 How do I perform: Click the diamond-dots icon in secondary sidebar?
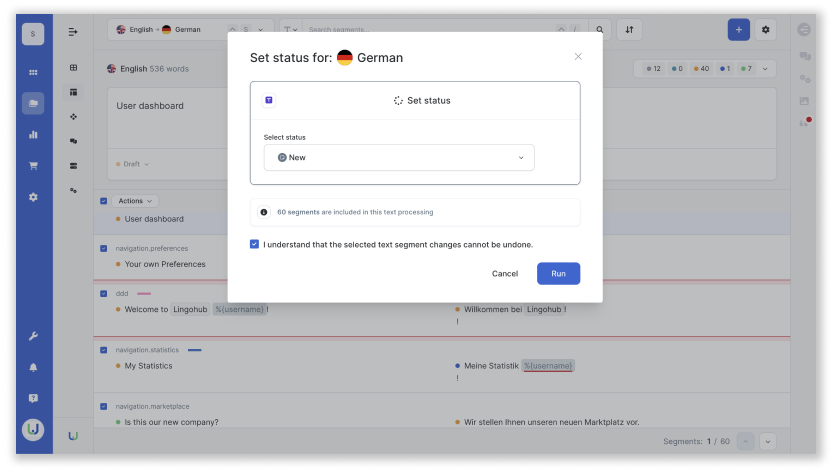coord(73,117)
